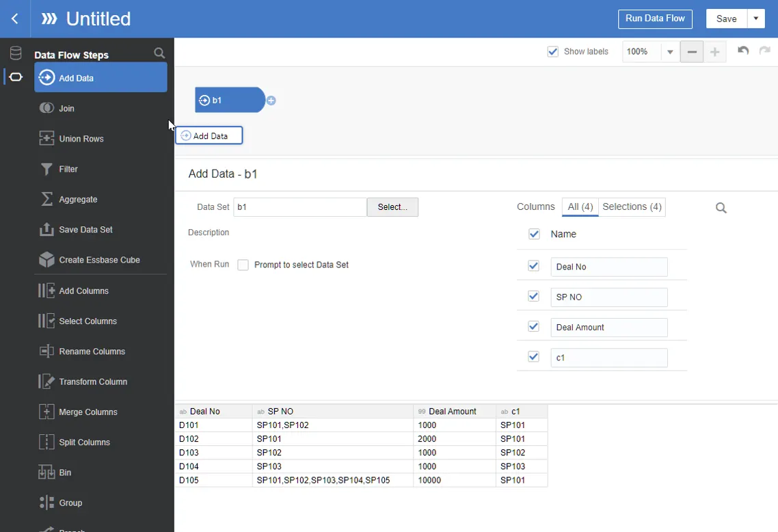Toggle the Show labels checkbox
Image resolution: width=778 pixels, height=532 pixels.
(x=553, y=52)
